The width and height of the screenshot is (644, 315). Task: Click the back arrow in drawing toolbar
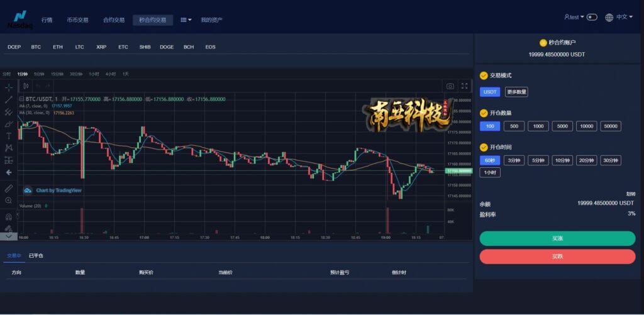coord(9,172)
